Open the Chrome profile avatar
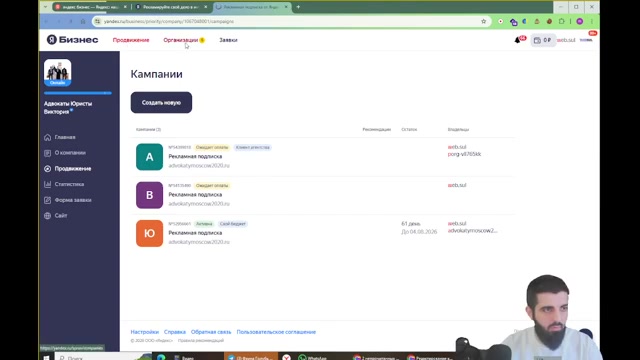The width and height of the screenshot is (640, 360). click(580, 21)
